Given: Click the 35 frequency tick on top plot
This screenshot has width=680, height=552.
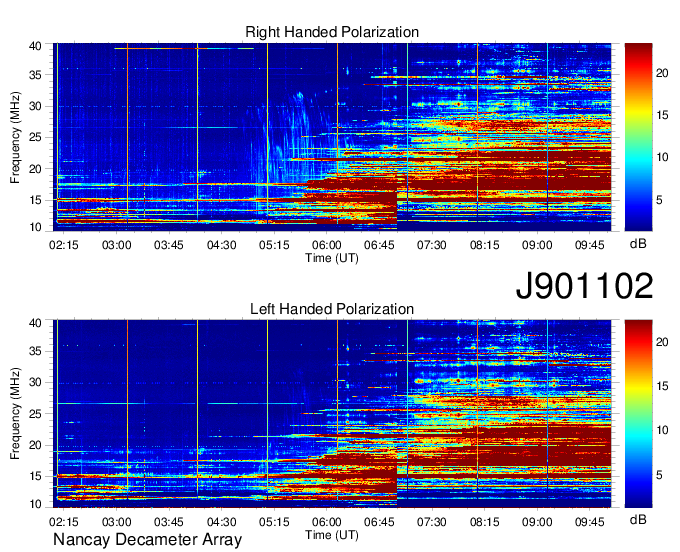Looking at the screenshot, I should click(x=35, y=75).
